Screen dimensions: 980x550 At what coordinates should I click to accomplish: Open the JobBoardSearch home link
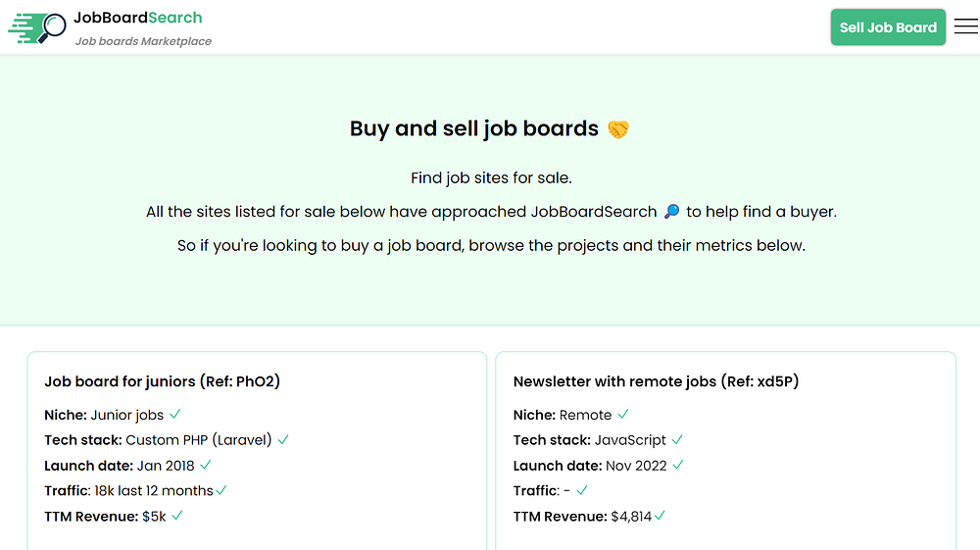coord(138,18)
